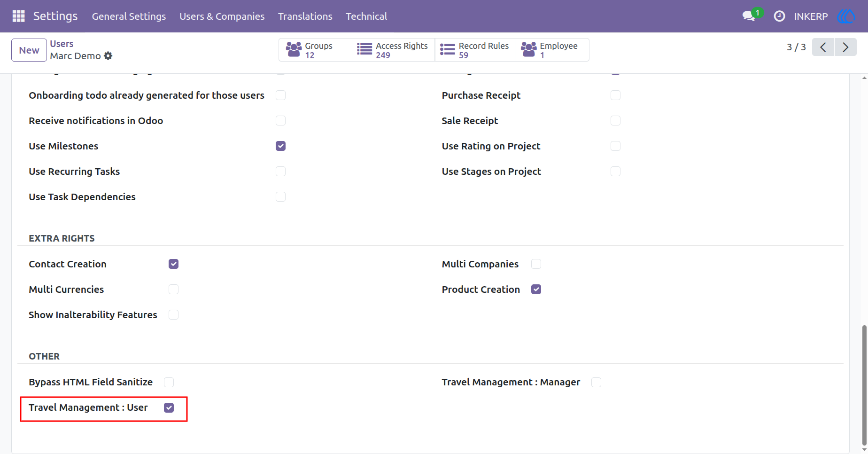Open the Technical menu
Viewport: 868px width, 454px height.
pos(366,16)
